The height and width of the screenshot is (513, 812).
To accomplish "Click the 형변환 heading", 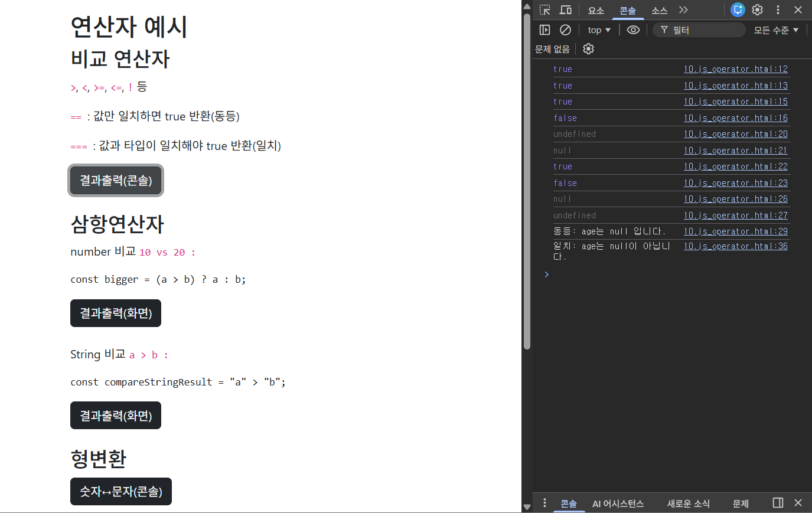I will 98,459.
